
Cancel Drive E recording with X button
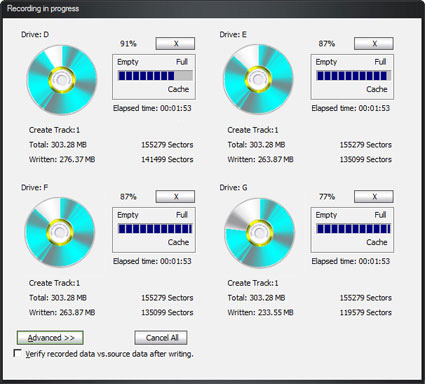tap(374, 44)
